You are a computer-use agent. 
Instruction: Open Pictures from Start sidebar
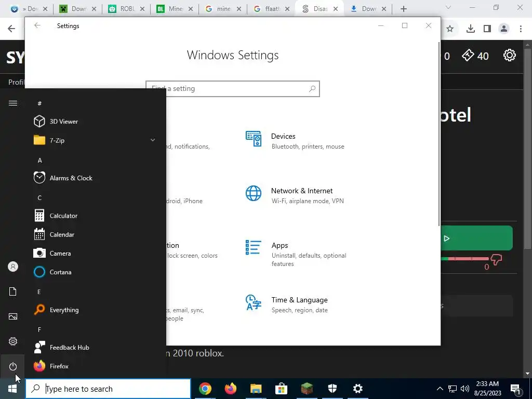[x=12, y=316]
